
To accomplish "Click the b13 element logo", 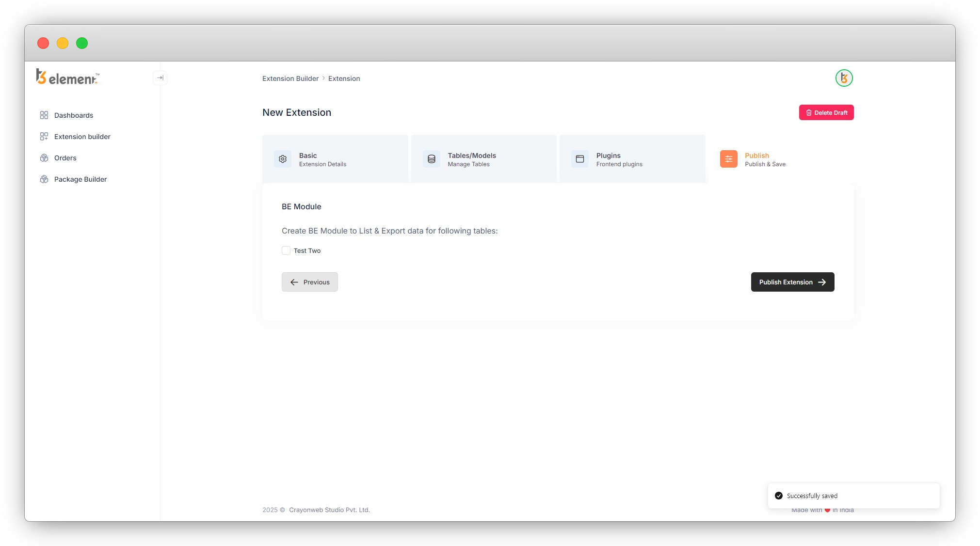I will [x=68, y=78].
